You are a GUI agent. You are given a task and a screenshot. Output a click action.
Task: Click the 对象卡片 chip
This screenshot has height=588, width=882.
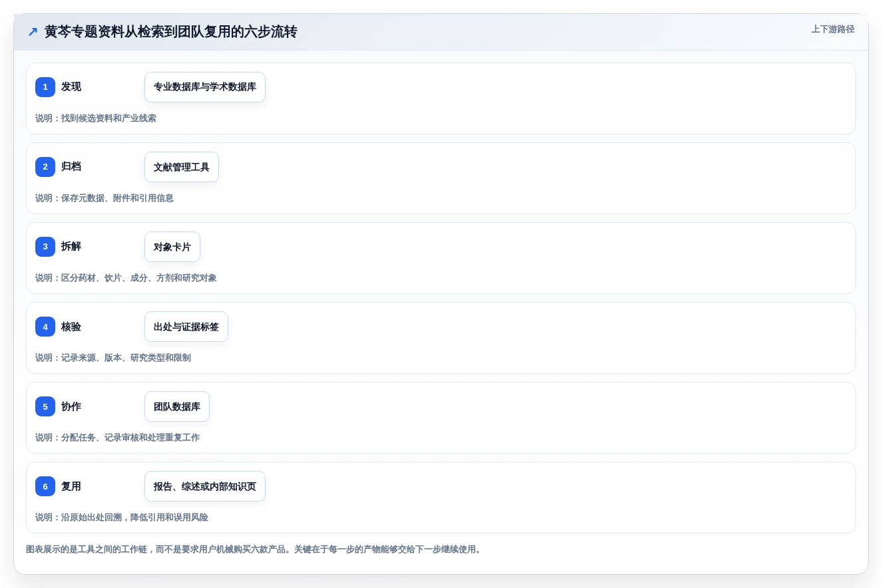[172, 247]
